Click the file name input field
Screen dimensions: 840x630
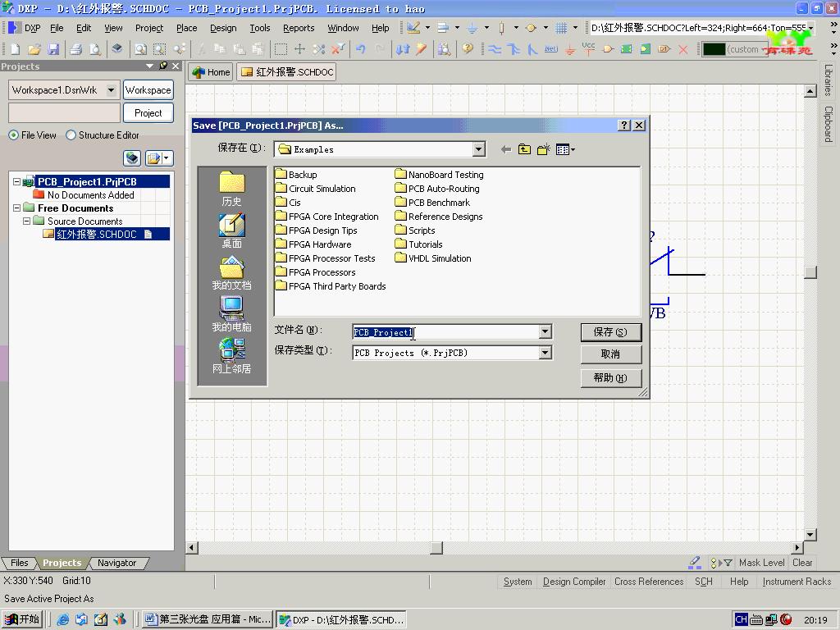click(445, 332)
